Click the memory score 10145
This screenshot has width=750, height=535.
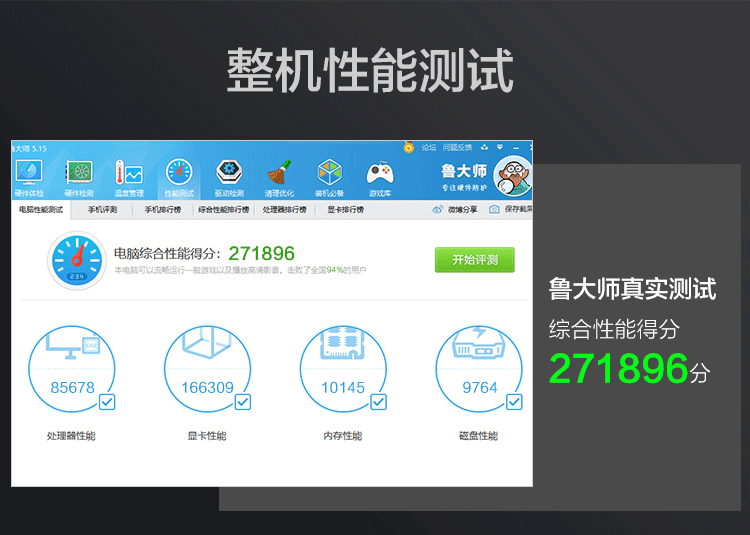pyautogui.click(x=343, y=387)
